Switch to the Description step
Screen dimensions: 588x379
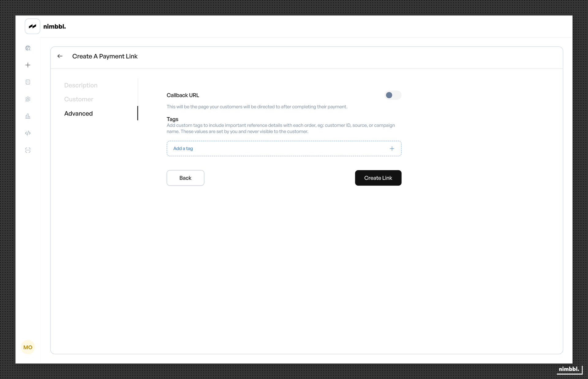[81, 85]
